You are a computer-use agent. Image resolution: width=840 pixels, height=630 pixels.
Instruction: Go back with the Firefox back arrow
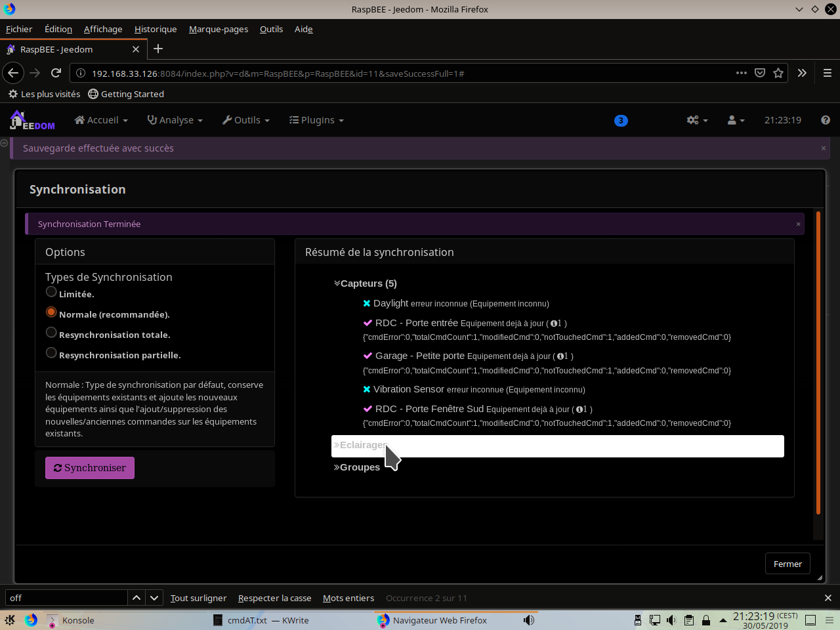13,73
